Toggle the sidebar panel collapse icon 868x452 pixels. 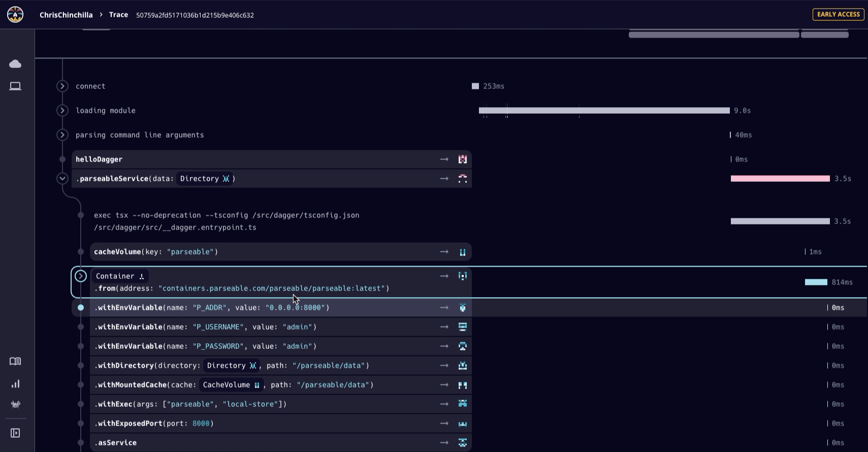click(15, 433)
